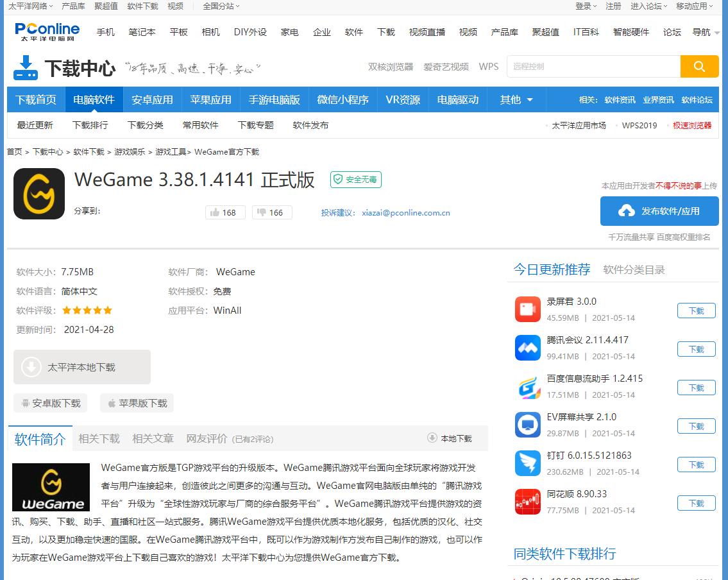The width and height of the screenshot is (728, 580).
Task: Click the 钉钉 app icon in today's recommendations
Action: [x=527, y=463]
